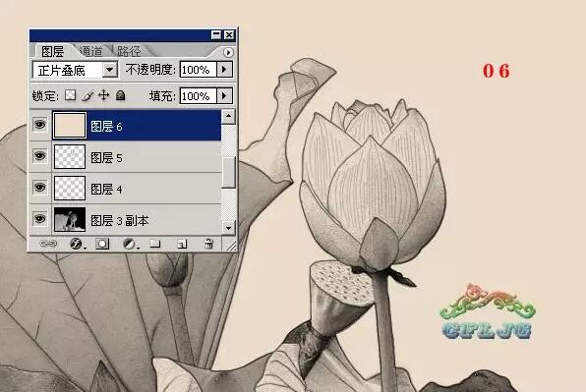Switch to the 路径 tab
The height and width of the screenshot is (392, 586).
130,51
